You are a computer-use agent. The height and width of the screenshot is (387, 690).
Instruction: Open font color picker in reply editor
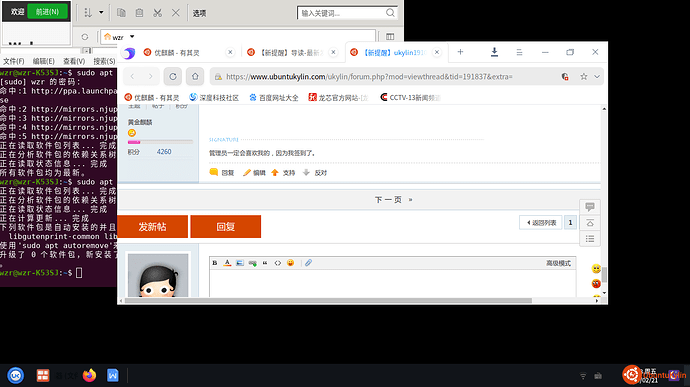(x=227, y=263)
